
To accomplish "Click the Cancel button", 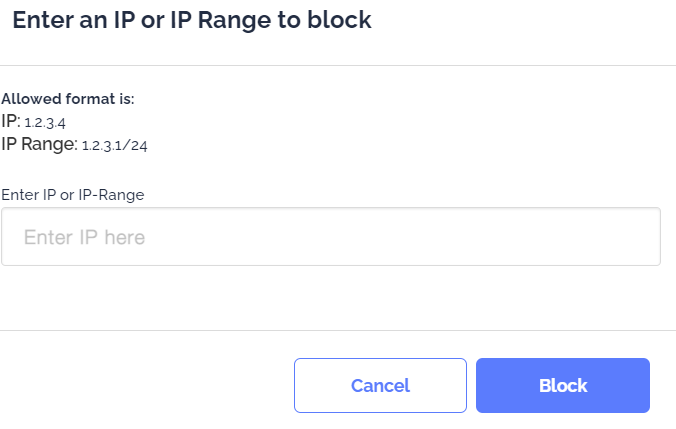I will tap(380, 385).
